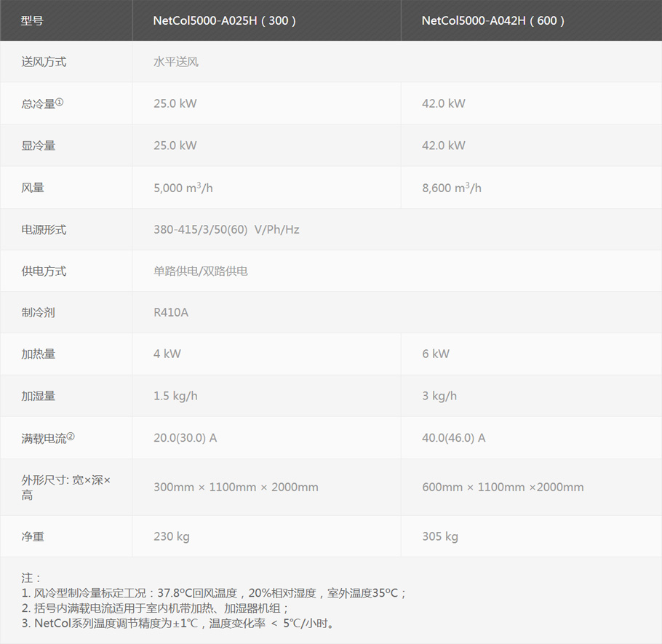662x644 pixels.
Task: Select the 6 kW heating value
Action: pos(436,354)
